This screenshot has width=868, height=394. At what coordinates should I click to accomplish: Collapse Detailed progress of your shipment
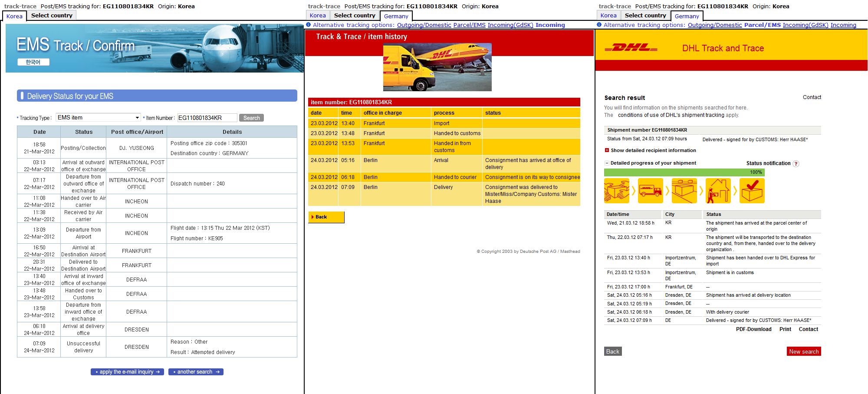[607, 163]
